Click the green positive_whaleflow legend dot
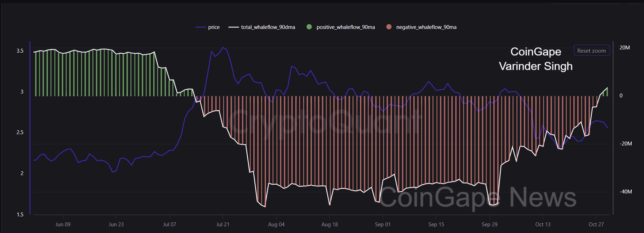644x233 pixels. (309, 27)
